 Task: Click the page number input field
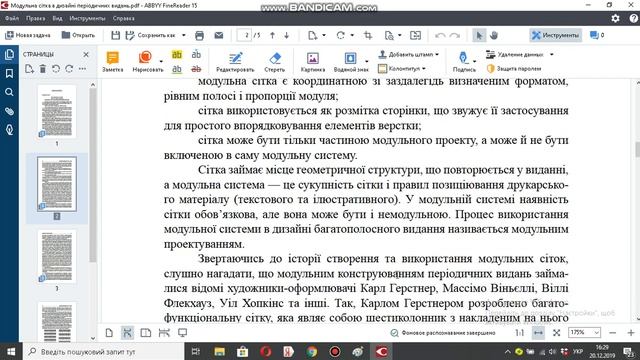tap(245, 36)
